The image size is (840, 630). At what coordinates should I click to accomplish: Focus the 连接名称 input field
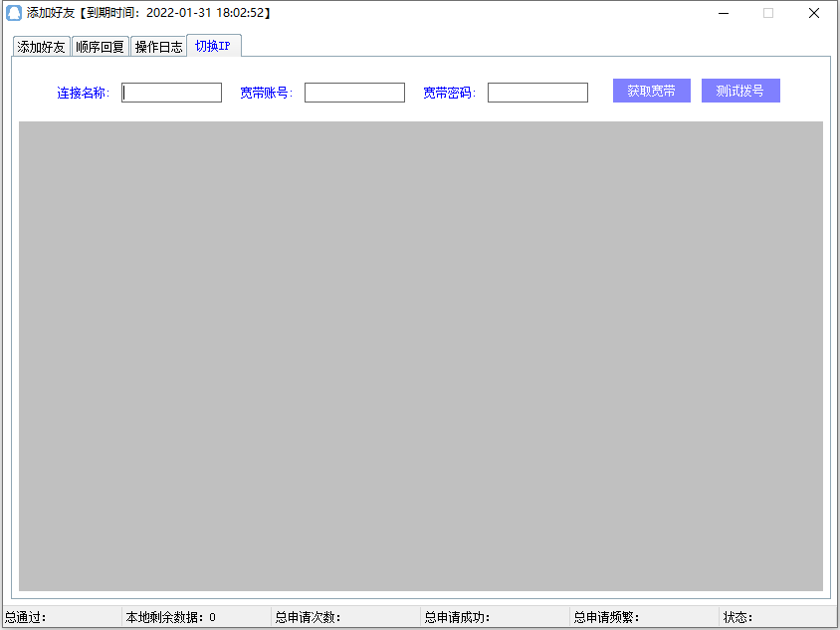pos(171,93)
